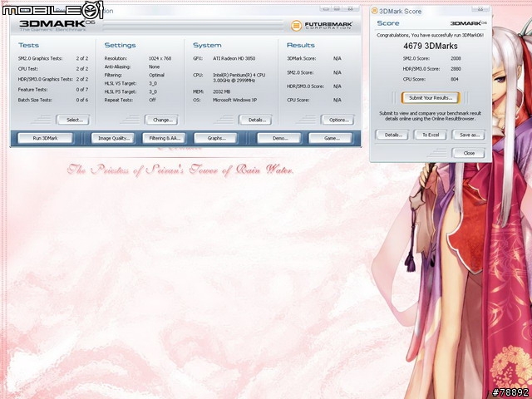The width and height of the screenshot is (532, 399).
Task: Click the Settings section heading
Action: (120, 45)
